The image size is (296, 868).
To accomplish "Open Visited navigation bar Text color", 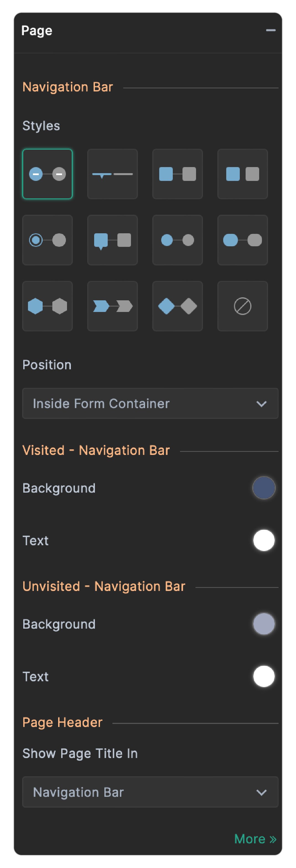I will pyautogui.click(x=264, y=540).
